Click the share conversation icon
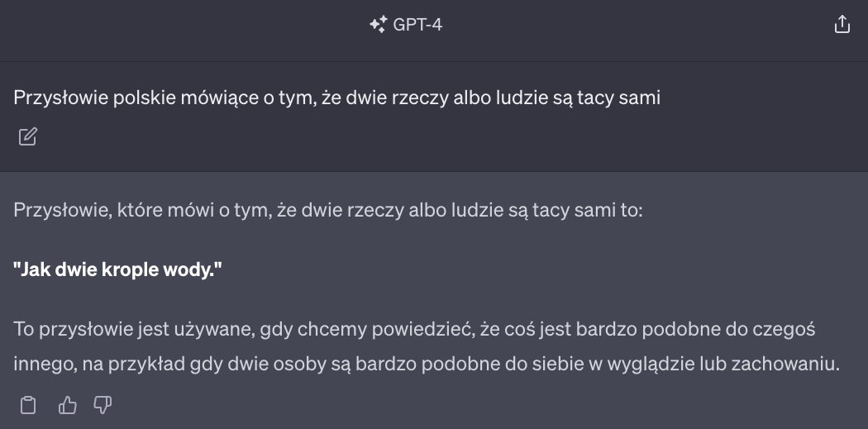Image resolution: width=868 pixels, height=429 pixels. click(x=842, y=25)
